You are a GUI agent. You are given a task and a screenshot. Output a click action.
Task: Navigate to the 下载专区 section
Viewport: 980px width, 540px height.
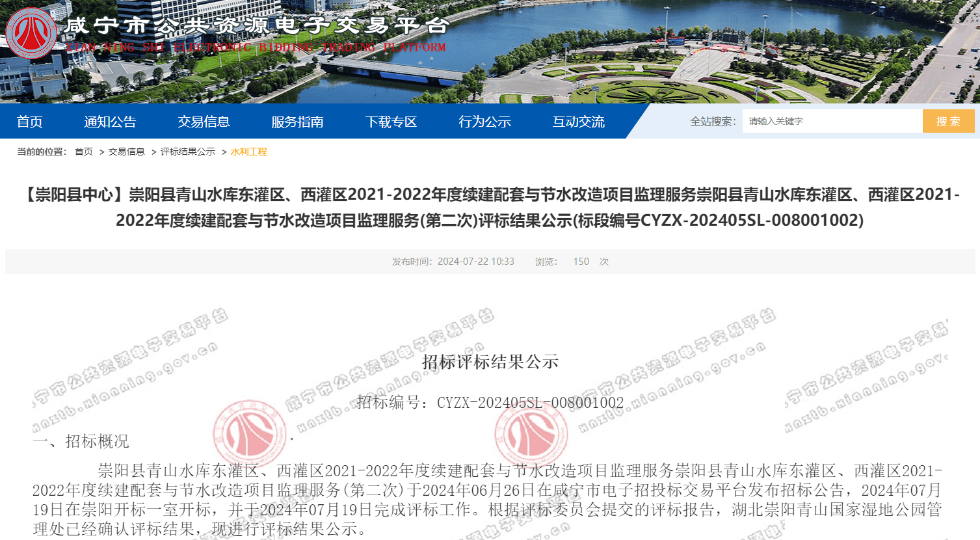391,122
